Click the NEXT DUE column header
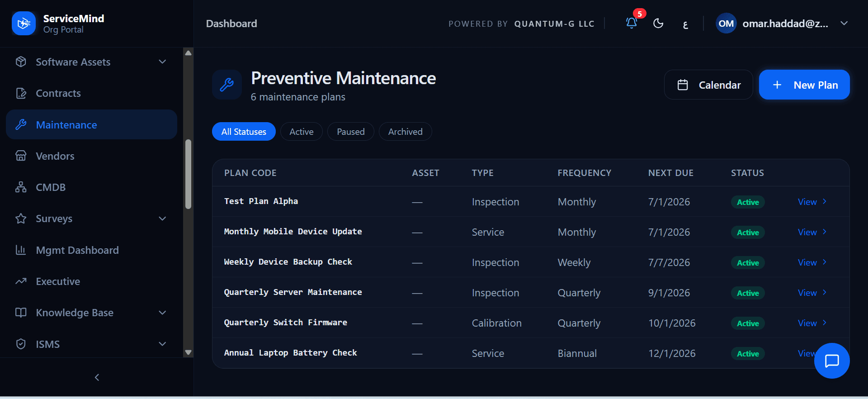The image size is (868, 399). point(671,173)
